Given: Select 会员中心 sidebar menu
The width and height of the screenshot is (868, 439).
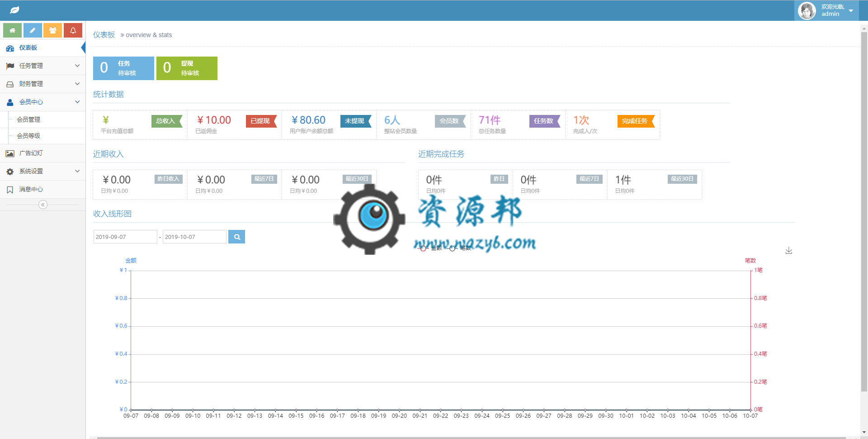Looking at the screenshot, I should [42, 102].
